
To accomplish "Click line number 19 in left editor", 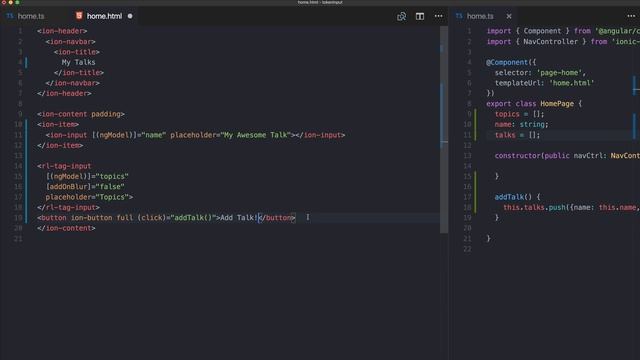I will click(x=18, y=218).
